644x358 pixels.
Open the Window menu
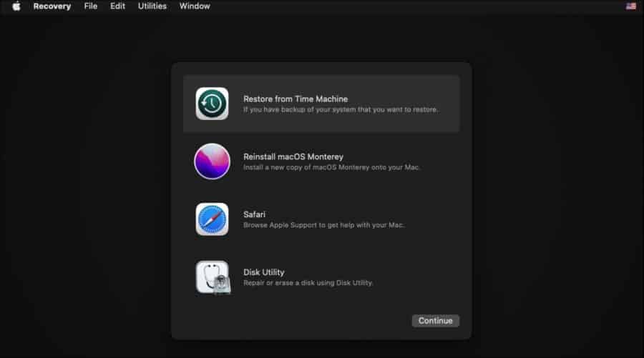tap(195, 6)
